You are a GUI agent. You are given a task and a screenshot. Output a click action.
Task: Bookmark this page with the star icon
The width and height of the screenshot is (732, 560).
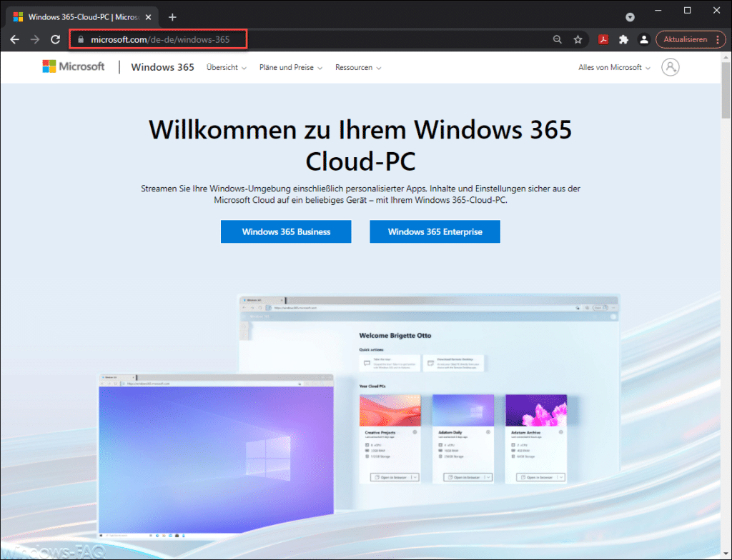(x=578, y=40)
